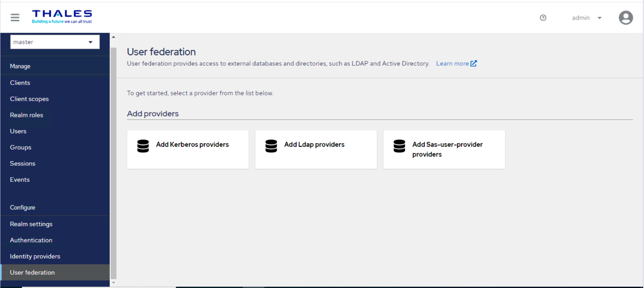
Task: Click the user avatar icon
Action: coord(626,18)
